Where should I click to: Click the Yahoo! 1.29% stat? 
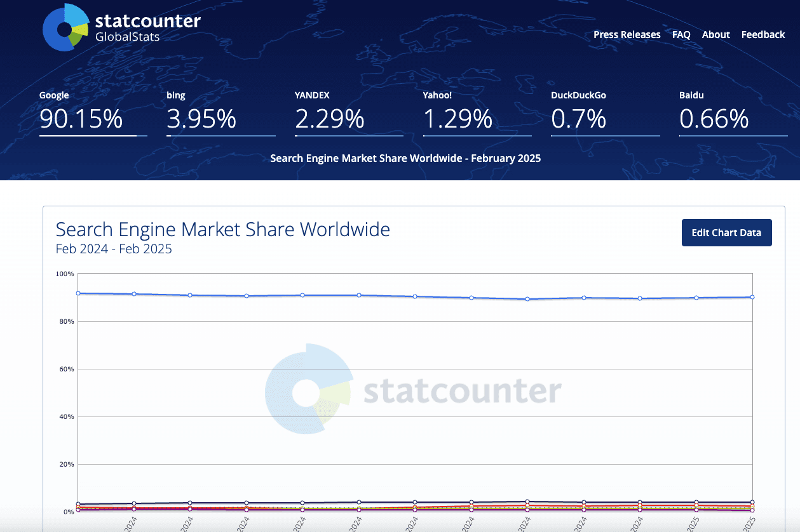pyautogui.click(x=458, y=119)
